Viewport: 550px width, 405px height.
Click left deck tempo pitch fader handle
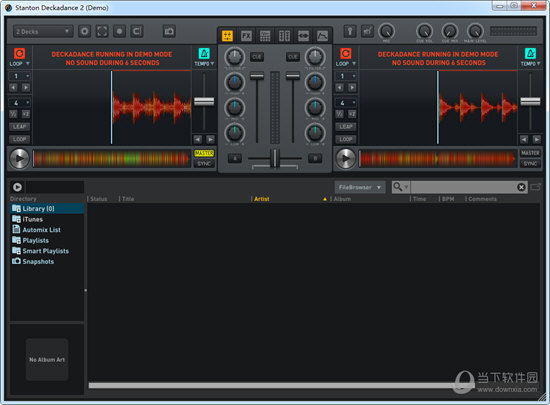204,102
